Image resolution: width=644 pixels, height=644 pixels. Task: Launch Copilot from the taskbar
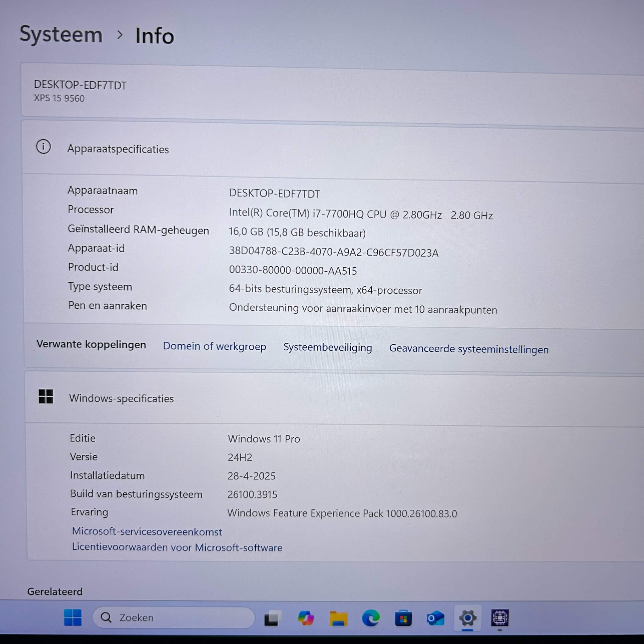click(x=306, y=618)
